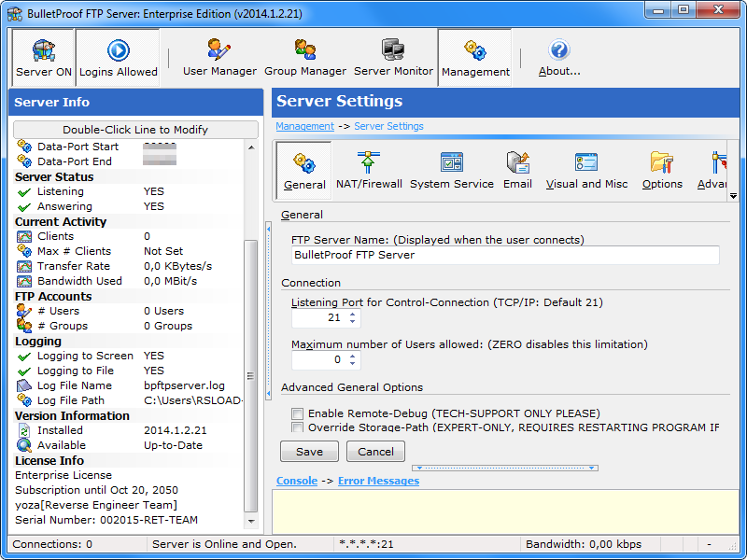
Task: Open the Console link
Action: click(x=297, y=481)
